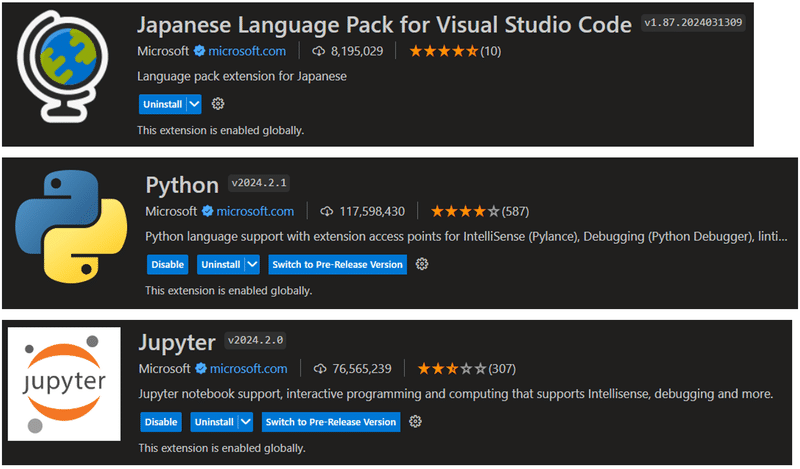Expand Uninstall dropdown arrow for Japanese Language Pack
Image resolution: width=800 pixels, height=469 pixels.
(x=194, y=104)
